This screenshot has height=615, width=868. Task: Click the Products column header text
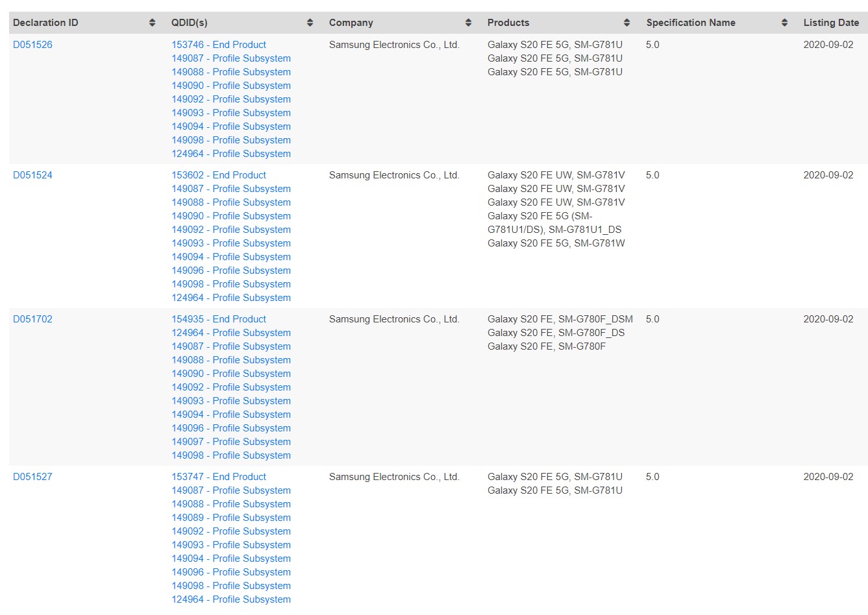pyautogui.click(x=508, y=23)
